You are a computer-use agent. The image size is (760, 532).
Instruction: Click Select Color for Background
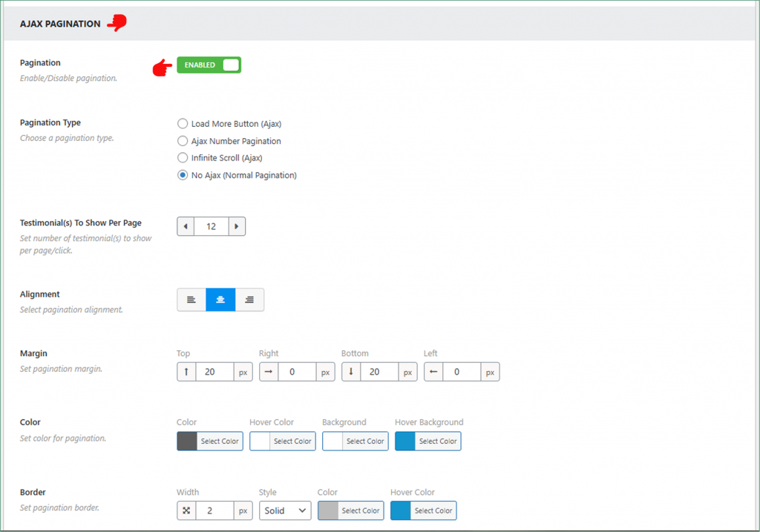pyautogui.click(x=365, y=441)
